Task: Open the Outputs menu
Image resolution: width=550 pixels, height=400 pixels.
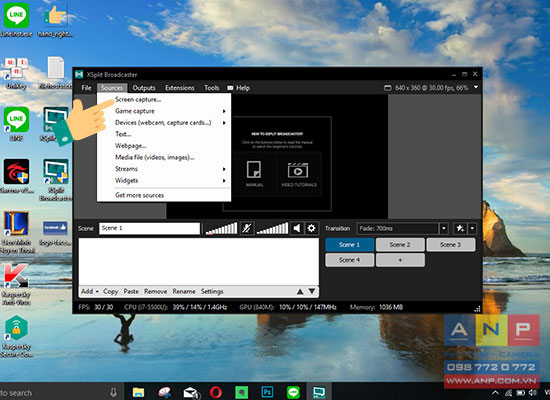Action: point(144,88)
